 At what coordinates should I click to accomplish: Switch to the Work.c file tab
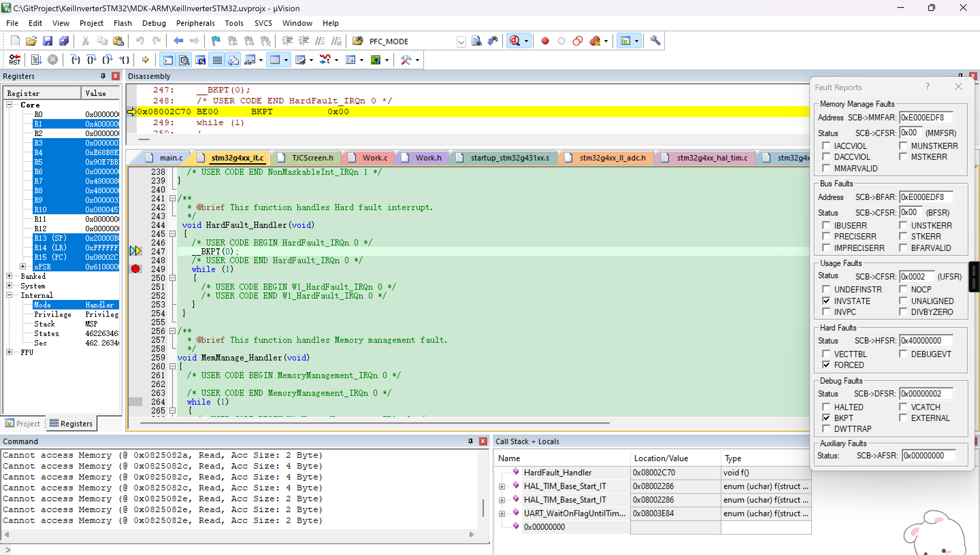coord(374,158)
